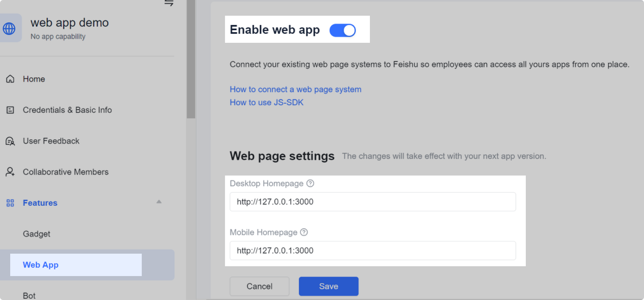Image resolution: width=644 pixels, height=300 pixels.
Task: Open the Mobile Homepage help icon
Action: click(x=304, y=232)
